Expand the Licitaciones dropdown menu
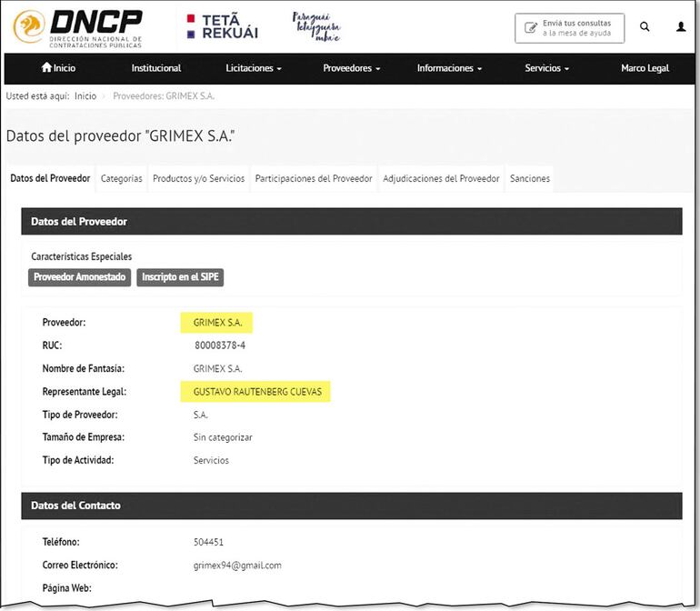The width and height of the screenshot is (700, 611). [254, 68]
